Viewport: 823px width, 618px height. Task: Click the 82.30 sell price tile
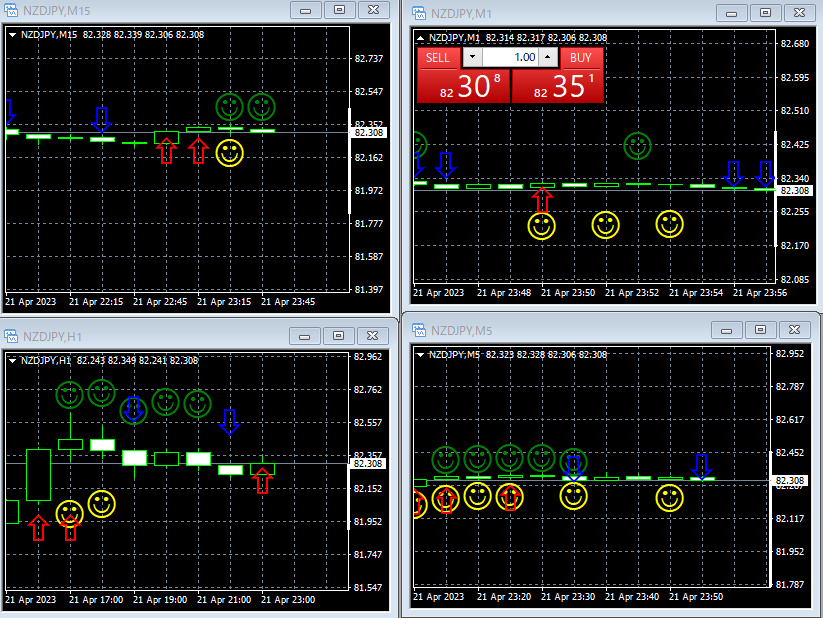tap(464, 86)
